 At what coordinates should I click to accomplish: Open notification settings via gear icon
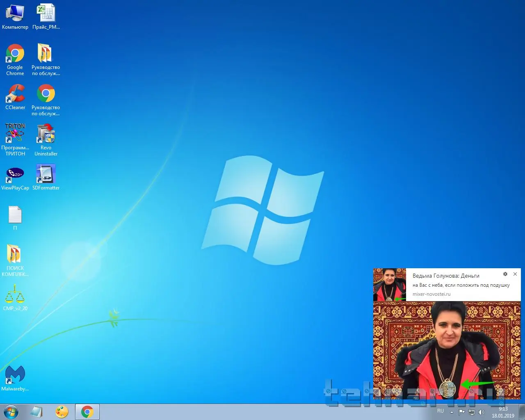click(x=505, y=274)
